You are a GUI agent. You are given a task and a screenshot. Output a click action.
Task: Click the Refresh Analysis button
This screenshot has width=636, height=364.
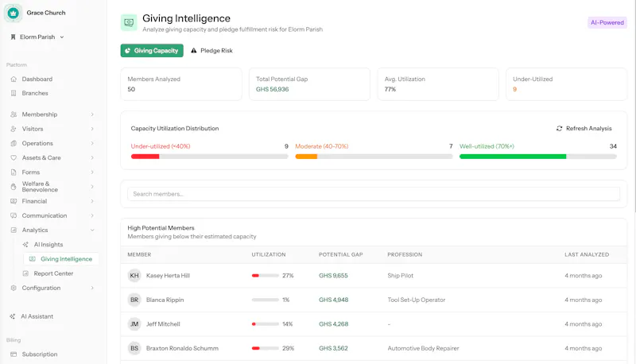click(584, 129)
